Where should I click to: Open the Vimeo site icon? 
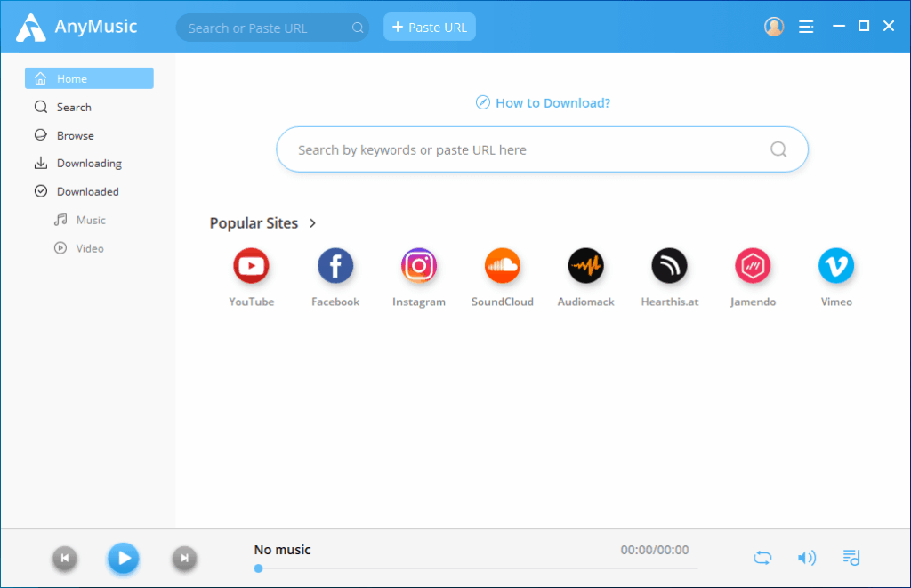tap(836, 266)
